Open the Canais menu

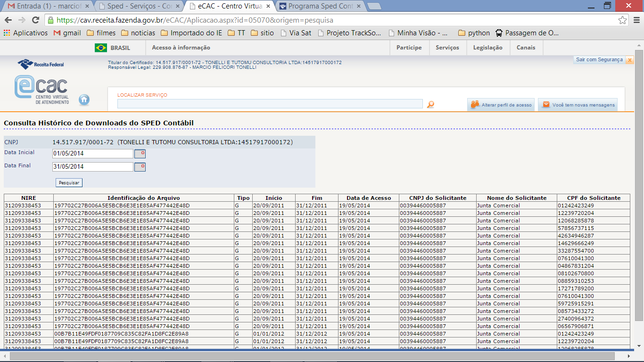(526, 48)
